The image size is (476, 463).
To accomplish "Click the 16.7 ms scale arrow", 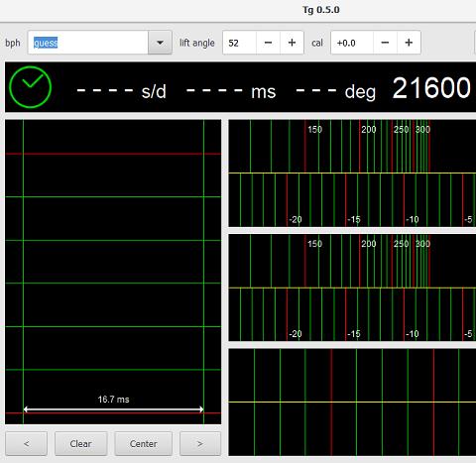I will (x=113, y=409).
